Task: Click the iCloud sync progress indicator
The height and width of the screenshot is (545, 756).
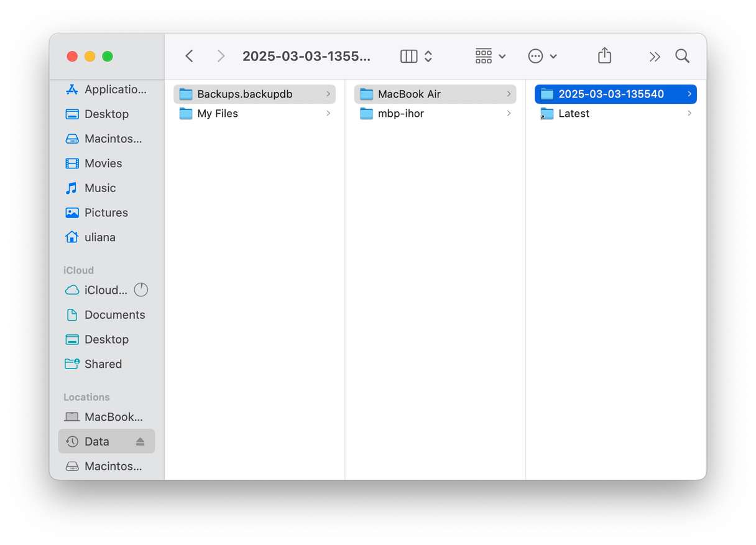Action: click(x=141, y=290)
